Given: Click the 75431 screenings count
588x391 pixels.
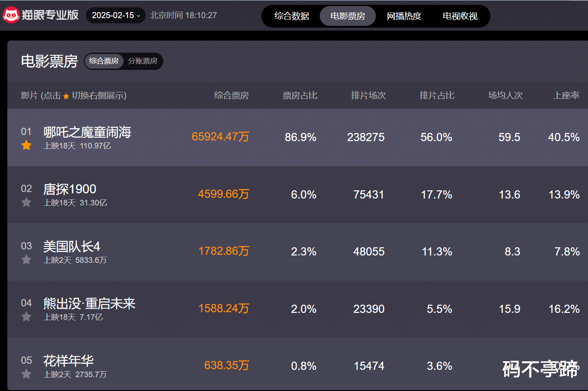Looking at the screenshot, I should coord(369,195).
